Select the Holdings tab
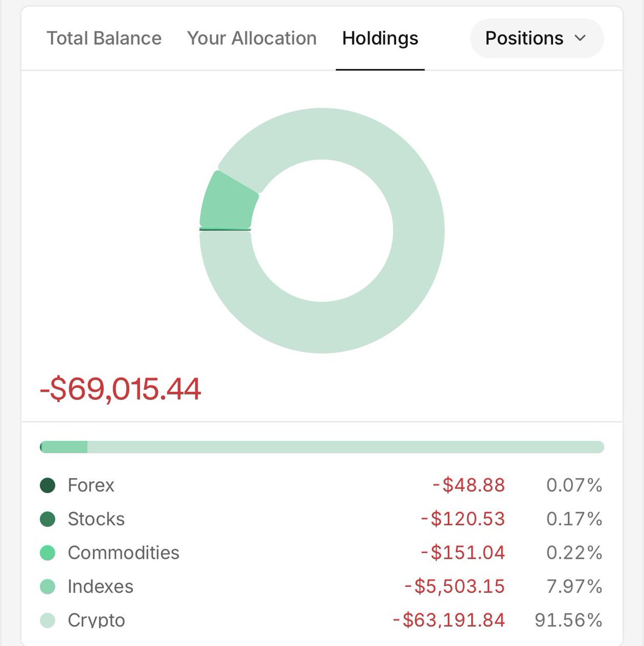This screenshot has height=646, width=644. click(x=380, y=38)
